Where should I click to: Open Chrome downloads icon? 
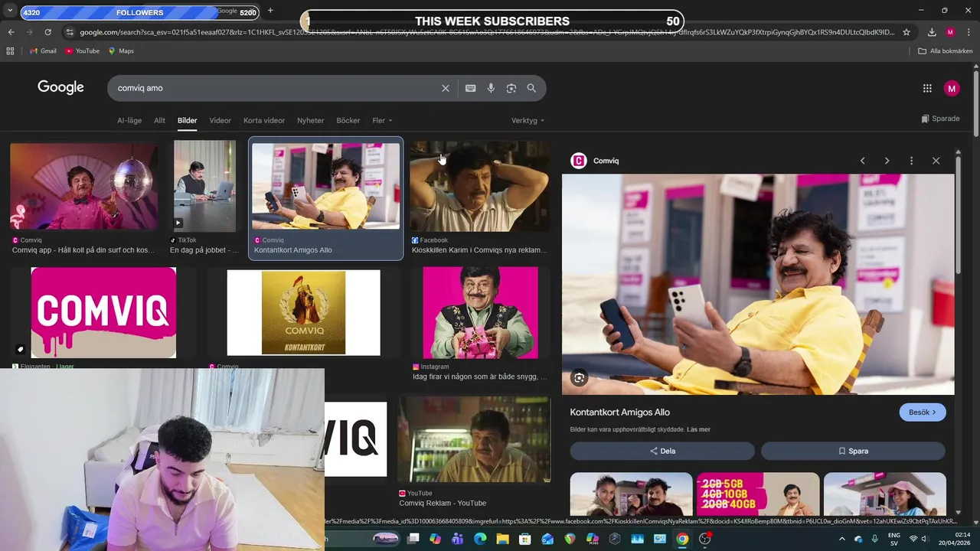[932, 32]
